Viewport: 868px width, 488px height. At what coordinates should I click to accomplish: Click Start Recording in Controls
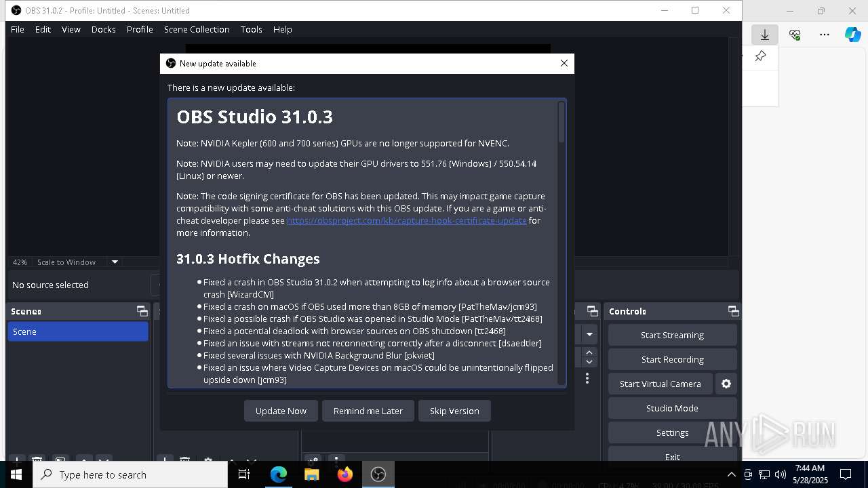(x=672, y=359)
